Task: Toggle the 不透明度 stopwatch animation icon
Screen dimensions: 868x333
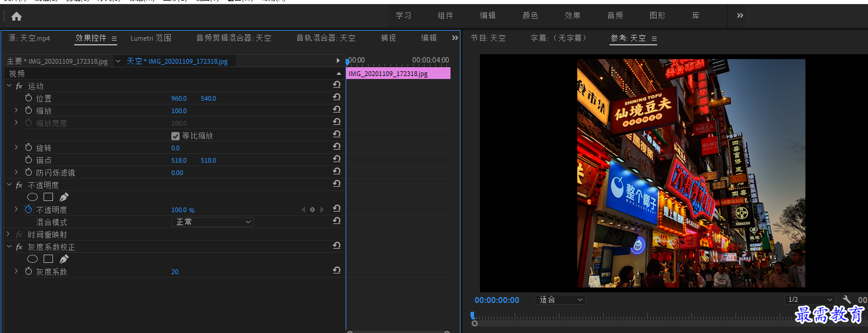Action: [28, 209]
